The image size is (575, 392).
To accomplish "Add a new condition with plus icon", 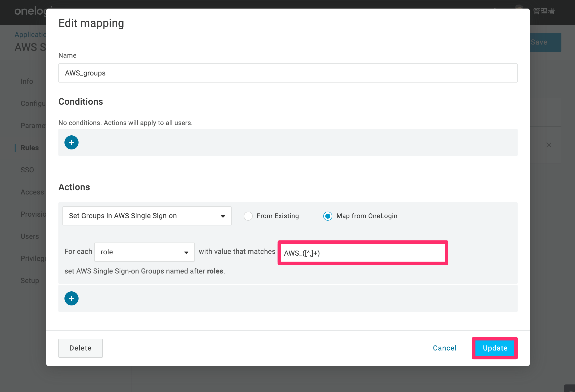I will (71, 142).
